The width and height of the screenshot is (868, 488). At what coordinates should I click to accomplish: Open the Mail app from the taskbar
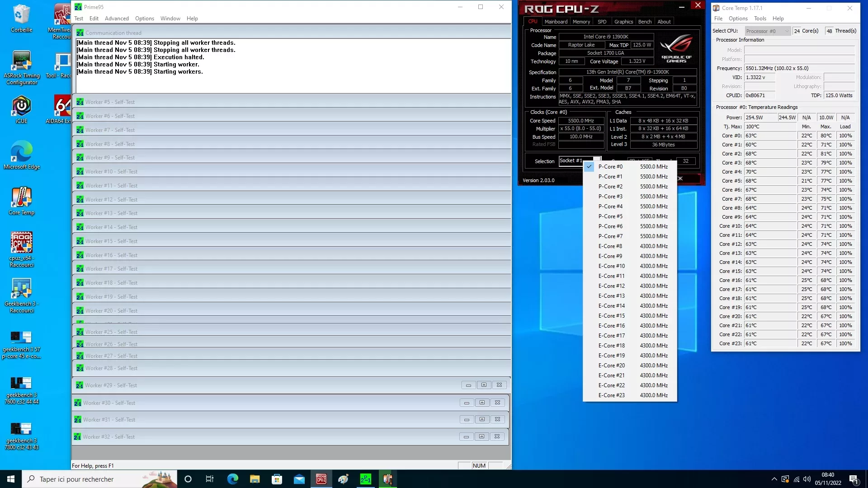299,479
